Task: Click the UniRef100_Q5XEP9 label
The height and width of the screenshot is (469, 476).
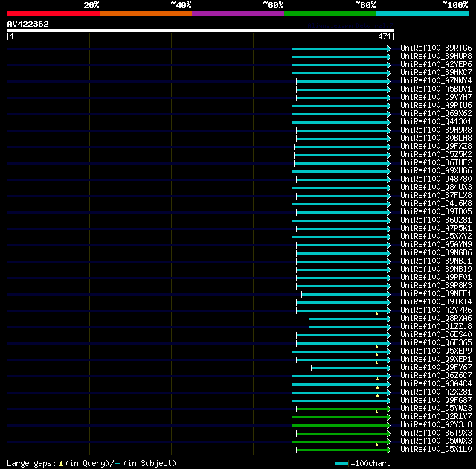Action: click(436, 351)
